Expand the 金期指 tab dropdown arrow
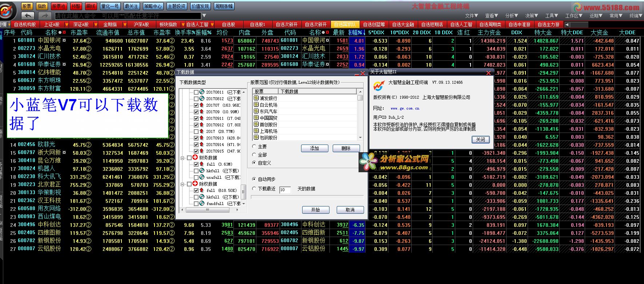644x284 pixels. coord(125,24)
